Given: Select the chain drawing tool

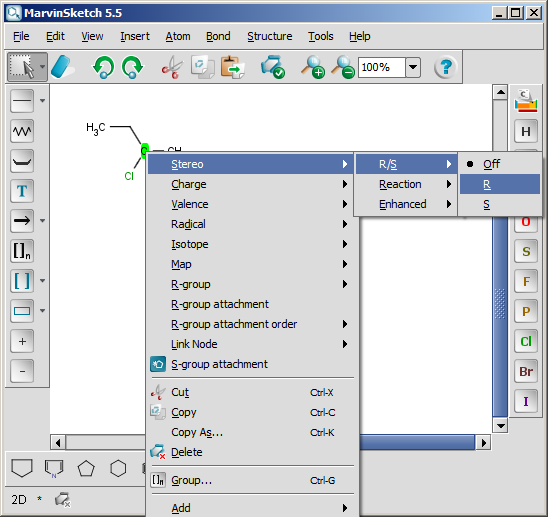Looking at the screenshot, I should pyautogui.click(x=22, y=131).
